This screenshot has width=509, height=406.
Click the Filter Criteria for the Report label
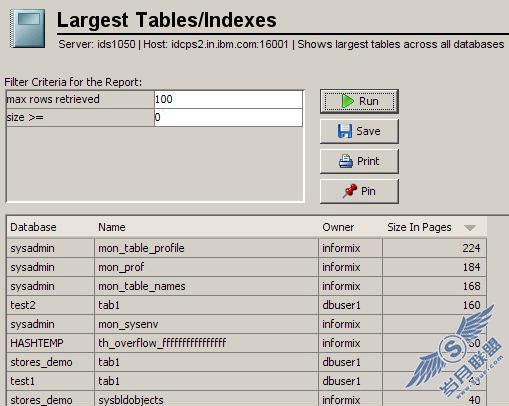coord(73,82)
